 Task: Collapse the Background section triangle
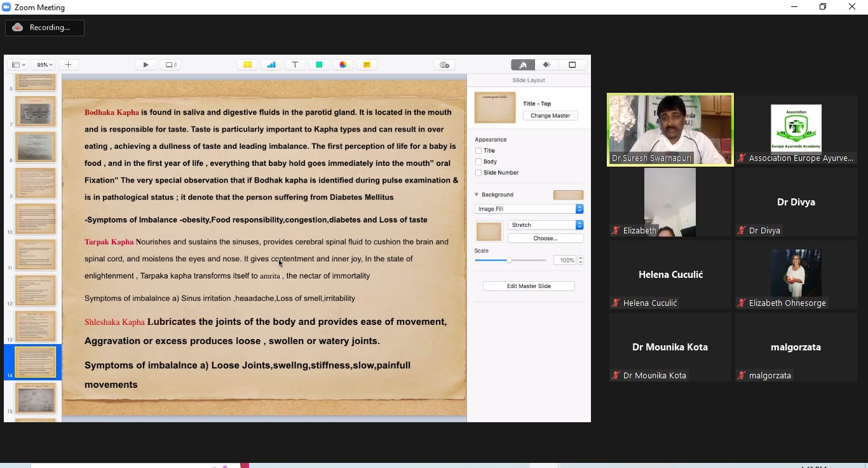click(477, 195)
